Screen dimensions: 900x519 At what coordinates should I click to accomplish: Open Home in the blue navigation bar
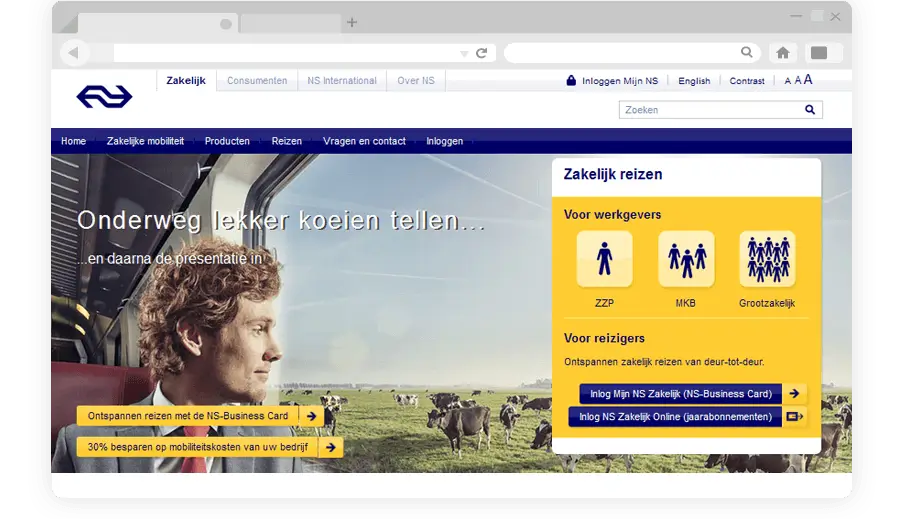pos(73,141)
